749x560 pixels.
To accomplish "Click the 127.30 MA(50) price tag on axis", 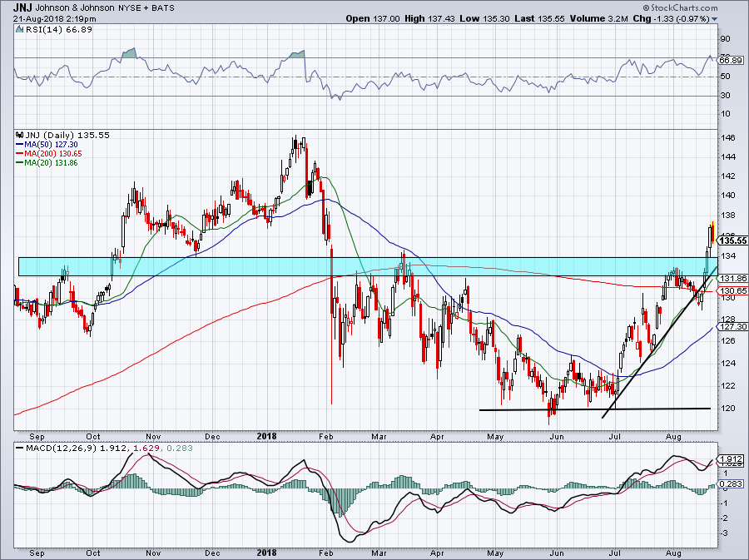I will point(732,326).
